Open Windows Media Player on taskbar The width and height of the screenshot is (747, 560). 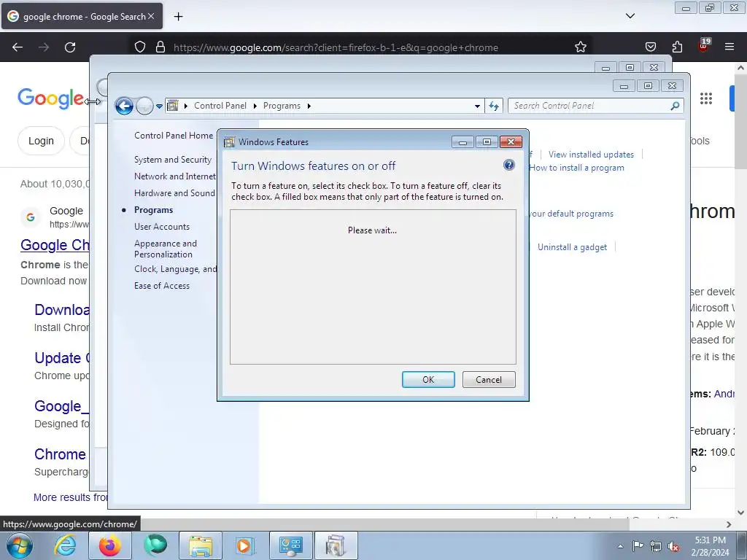click(245, 545)
